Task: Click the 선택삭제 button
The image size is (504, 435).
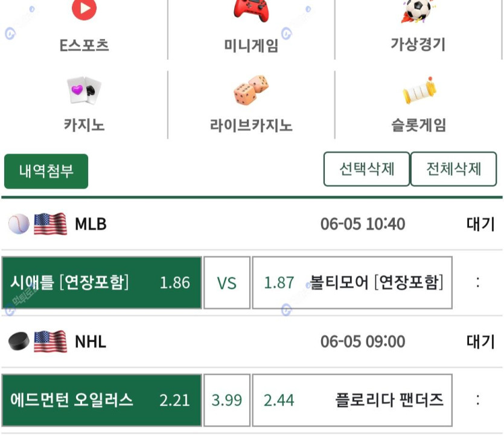Action: coord(367,169)
